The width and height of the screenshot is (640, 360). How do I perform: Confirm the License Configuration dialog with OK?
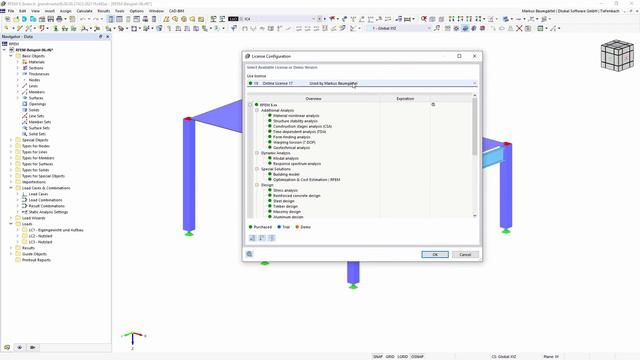435,254
